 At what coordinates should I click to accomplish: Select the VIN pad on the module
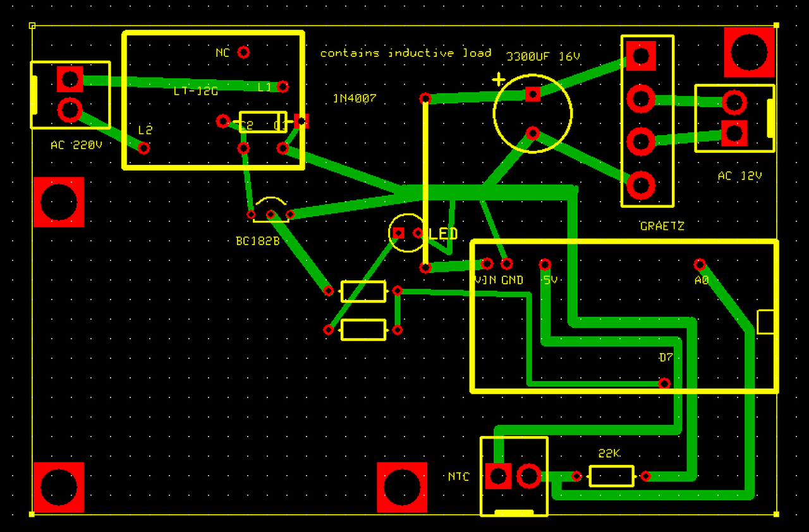click(487, 263)
